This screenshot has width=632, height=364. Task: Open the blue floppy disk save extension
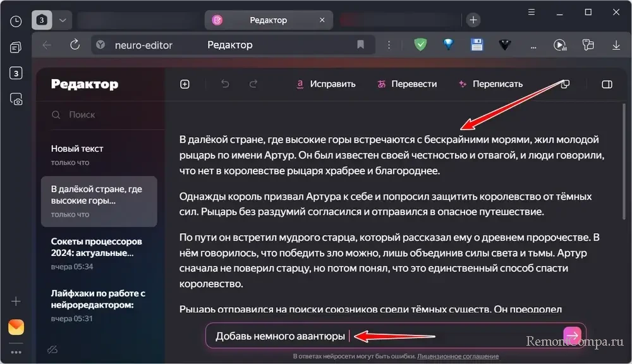coord(477,45)
